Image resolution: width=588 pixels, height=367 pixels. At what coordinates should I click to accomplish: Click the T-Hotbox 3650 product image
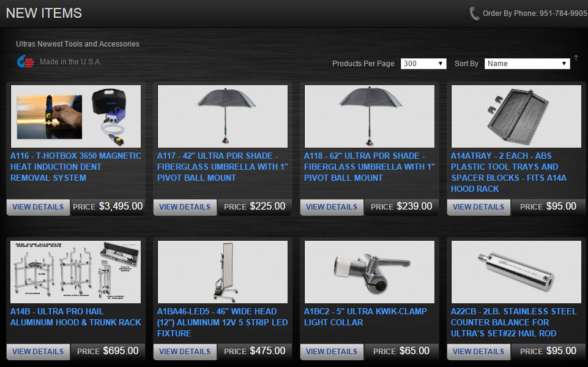click(76, 116)
